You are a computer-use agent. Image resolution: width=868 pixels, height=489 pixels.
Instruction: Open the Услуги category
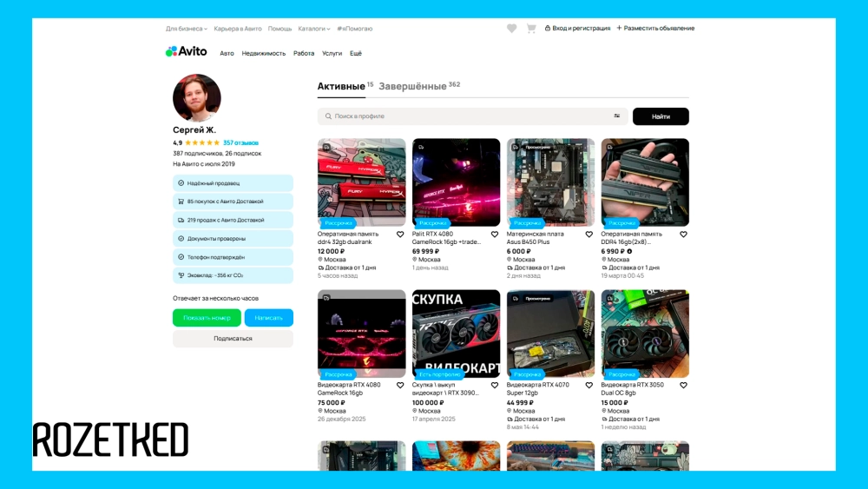point(332,53)
